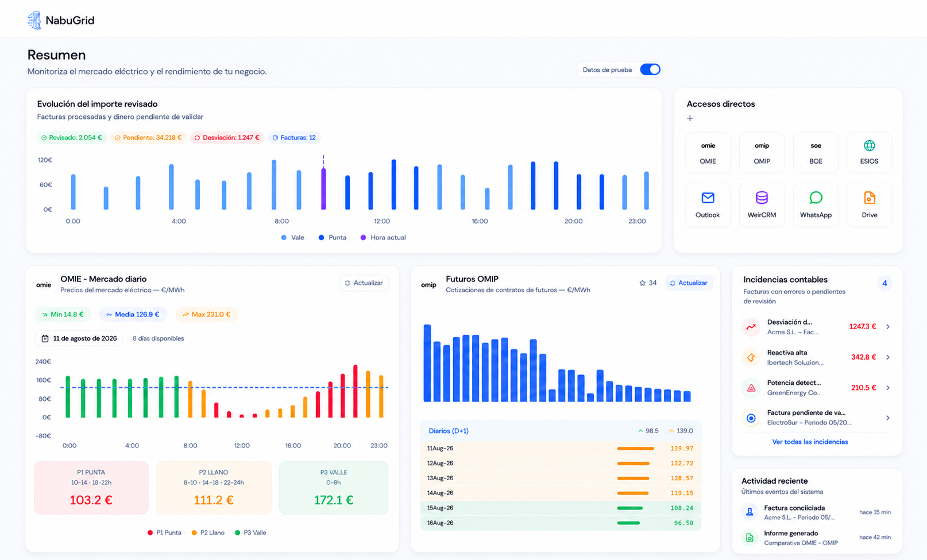
Task: Select the 12Aug-26 futures row
Action: tap(561, 464)
